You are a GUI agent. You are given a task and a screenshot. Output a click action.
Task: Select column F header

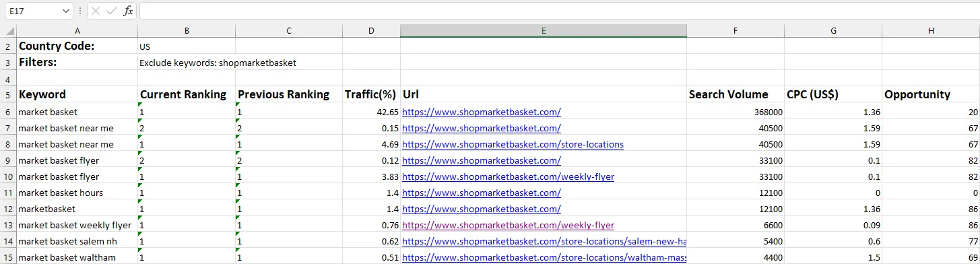pos(736,31)
